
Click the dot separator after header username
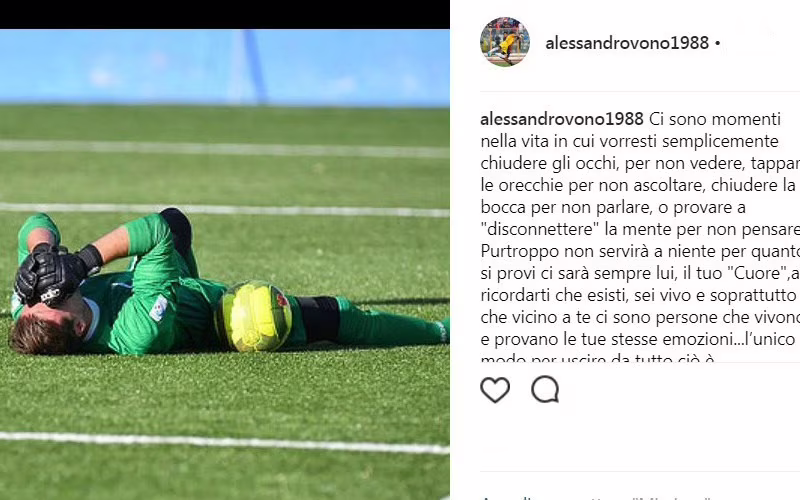coord(717,43)
